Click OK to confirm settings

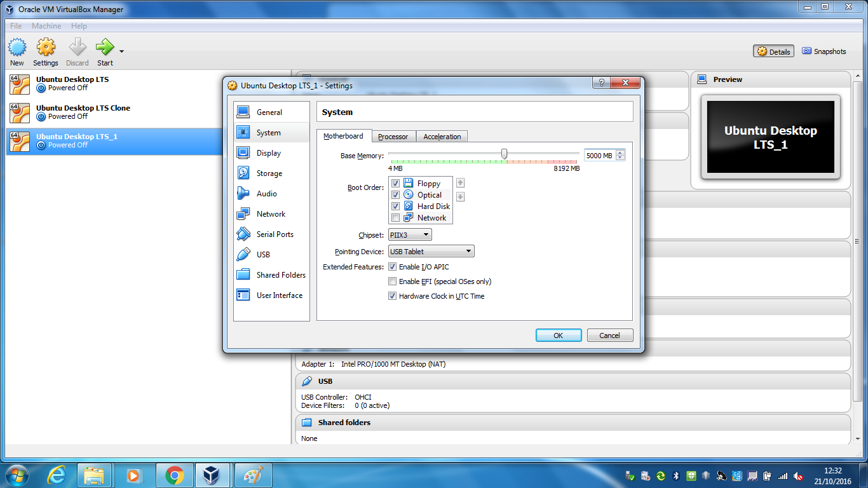click(x=558, y=335)
